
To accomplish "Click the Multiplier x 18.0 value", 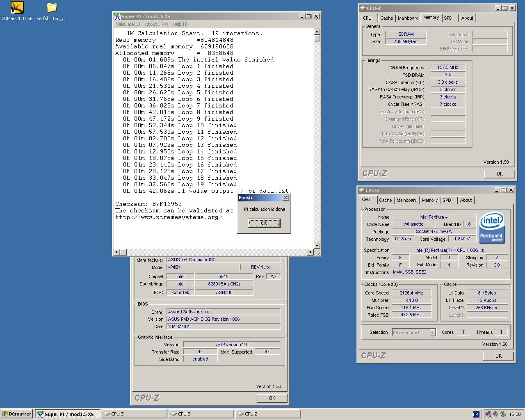I will [411, 301].
